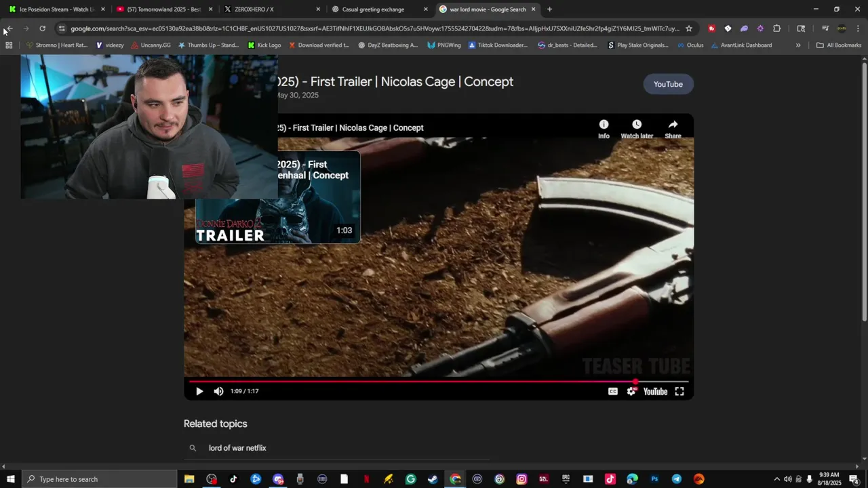Bookmark this page with star icon
The image size is (868, 488).
tap(689, 28)
